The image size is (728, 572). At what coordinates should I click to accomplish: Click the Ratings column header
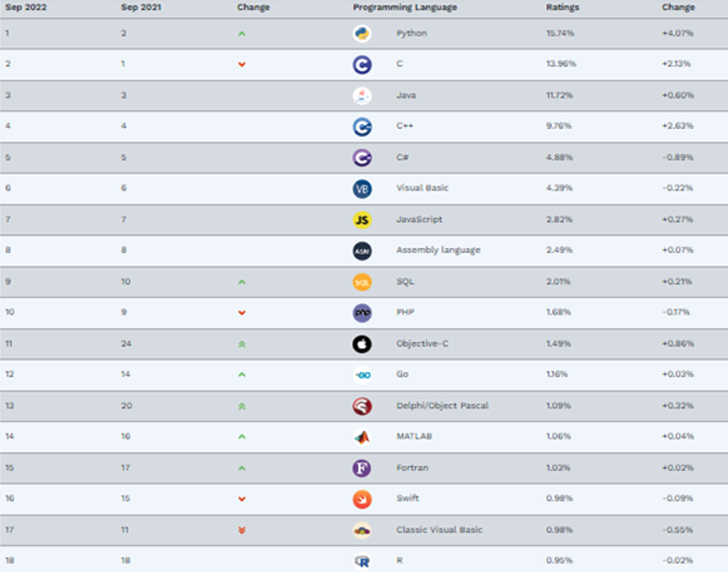[x=562, y=7]
